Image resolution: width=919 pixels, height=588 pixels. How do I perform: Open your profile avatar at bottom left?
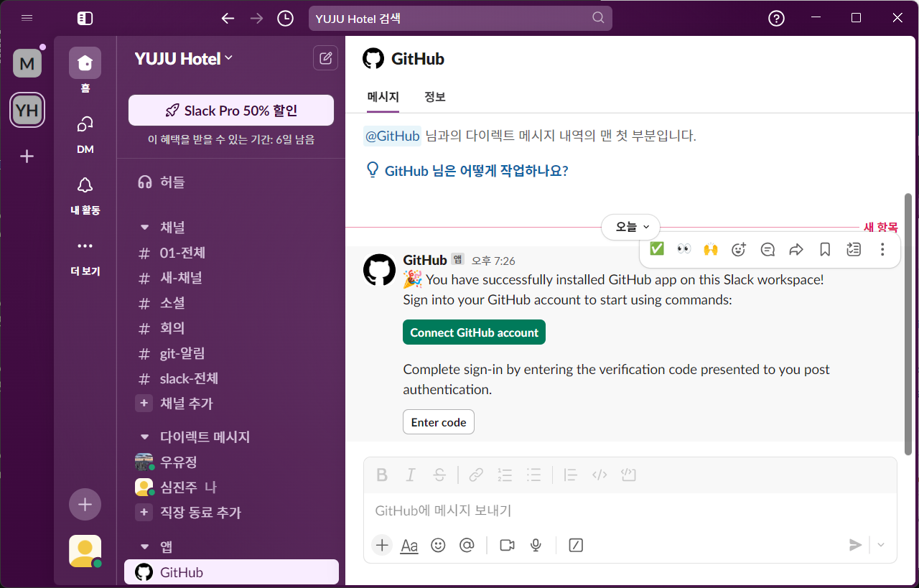pos(85,551)
